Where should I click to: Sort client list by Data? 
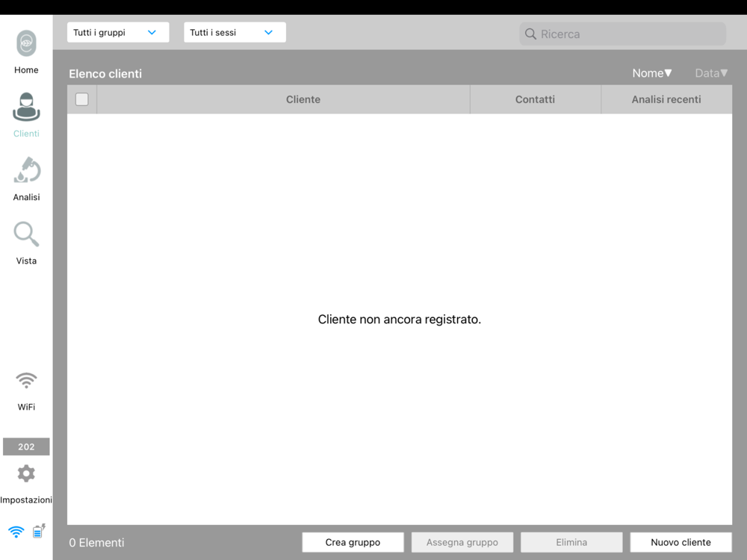pos(711,73)
